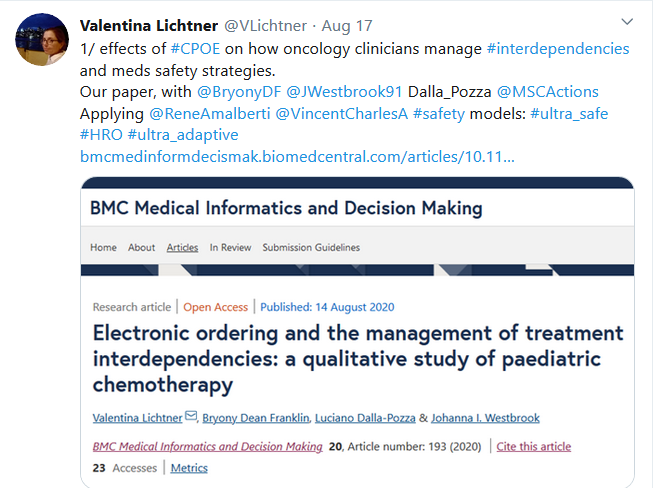
Task: Click the article title heading
Action: (357, 358)
